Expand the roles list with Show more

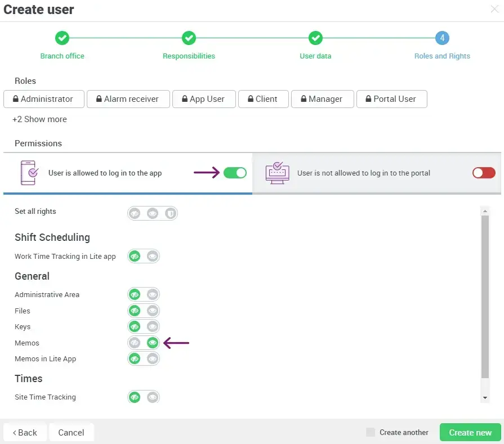click(x=39, y=119)
